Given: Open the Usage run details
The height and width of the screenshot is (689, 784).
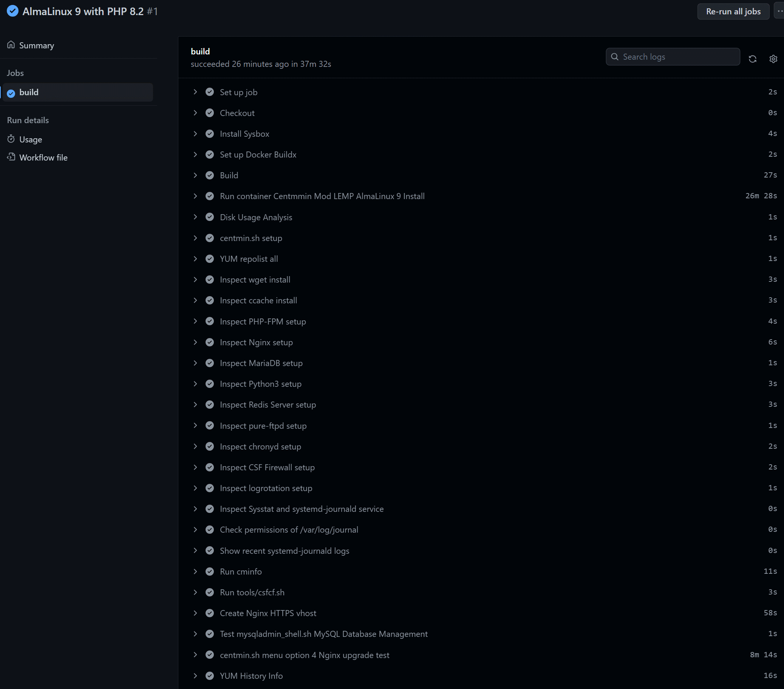Looking at the screenshot, I should tap(31, 139).
